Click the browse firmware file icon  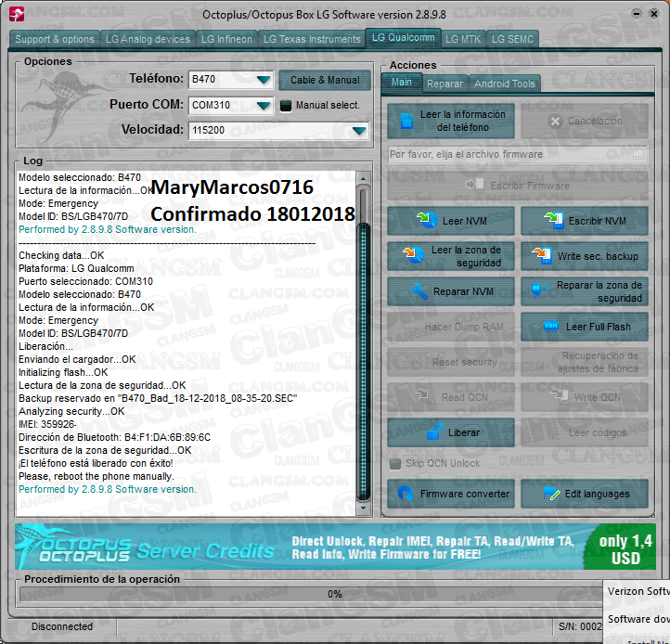[x=638, y=154]
